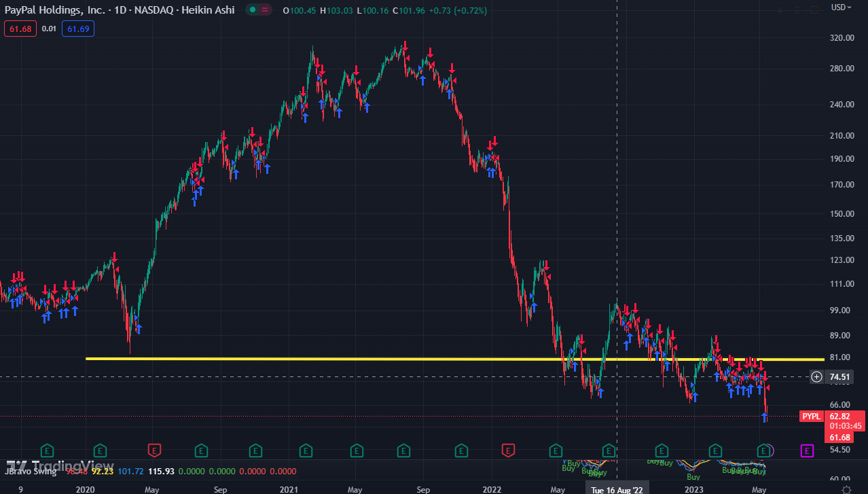This screenshot has width=868, height=494.
Task: Click the 2021 time axis label
Action: tap(289, 489)
